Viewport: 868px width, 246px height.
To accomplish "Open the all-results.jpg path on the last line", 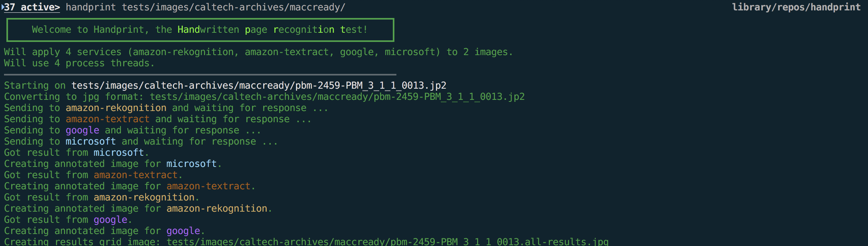I will 387,241.
